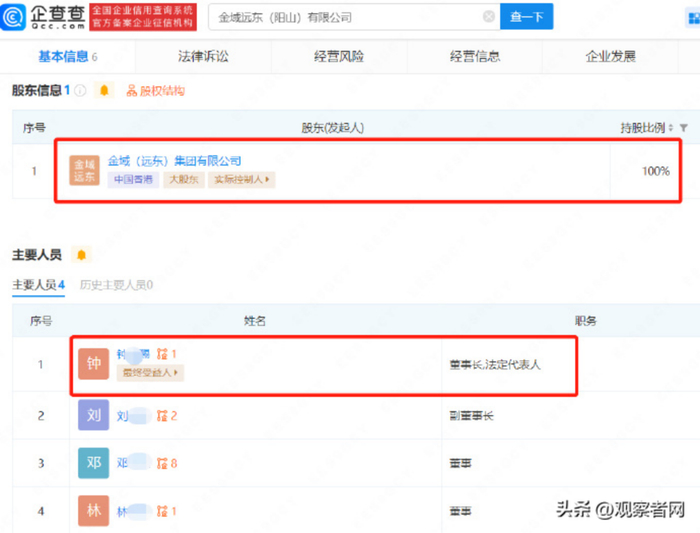This screenshot has height=533, width=700.
Task: Expand the 实际控制人 tag
Action: 242,179
